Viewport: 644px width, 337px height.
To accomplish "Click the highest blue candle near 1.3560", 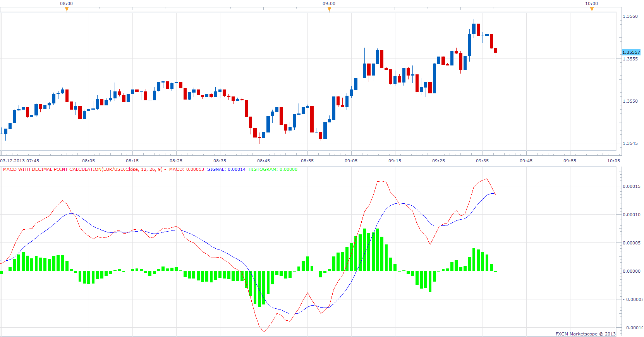I will coord(474,29).
